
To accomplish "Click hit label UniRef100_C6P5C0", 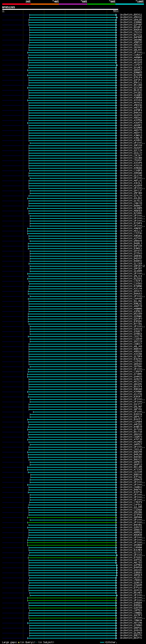I will click(x=131, y=610).
